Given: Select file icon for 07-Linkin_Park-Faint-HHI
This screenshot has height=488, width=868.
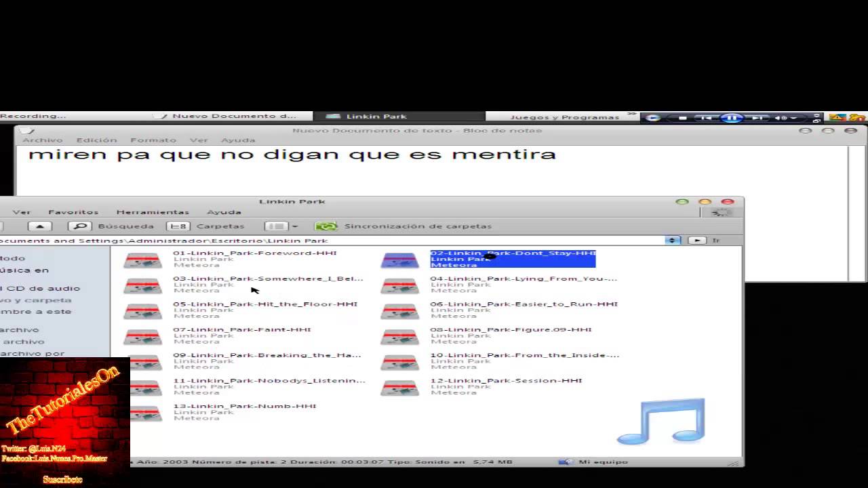Looking at the screenshot, I should (x=142, y=337).
